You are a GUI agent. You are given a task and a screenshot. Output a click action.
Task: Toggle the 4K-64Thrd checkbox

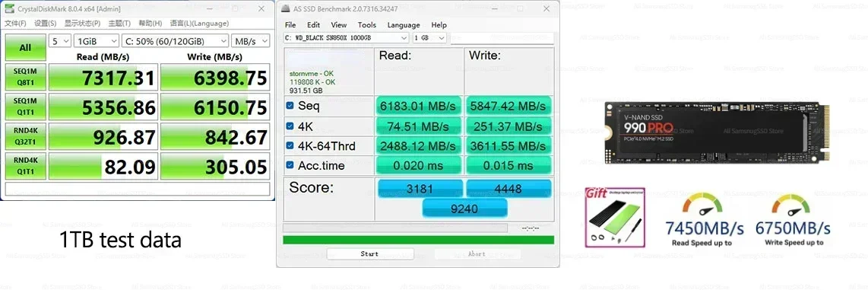pyautogui.click(x=290, y=146)
